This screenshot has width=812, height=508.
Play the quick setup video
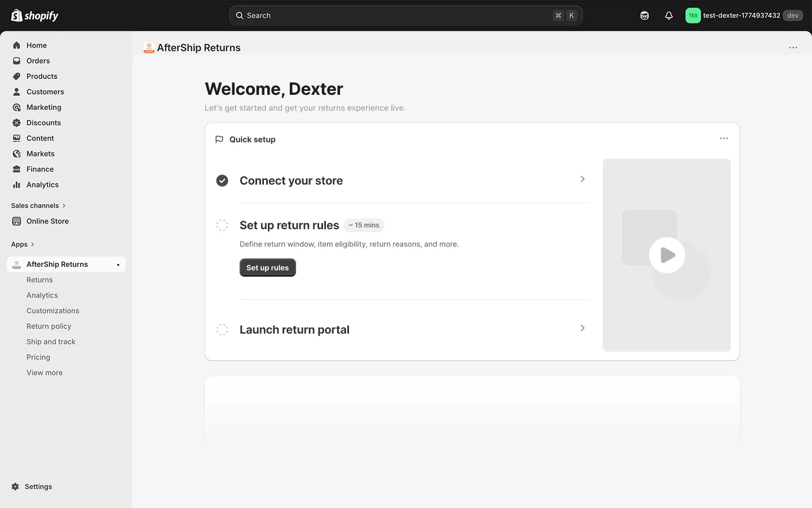pyautogui.click(x=667, y=255)
